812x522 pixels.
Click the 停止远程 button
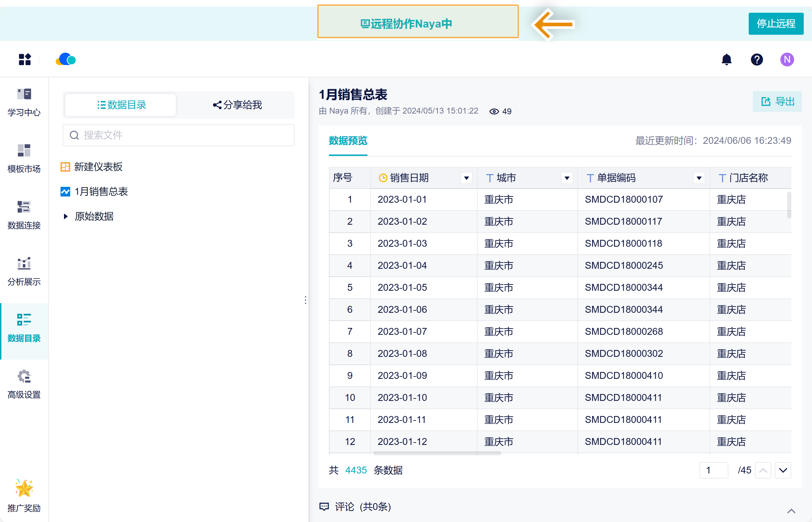tap(776, 24)
